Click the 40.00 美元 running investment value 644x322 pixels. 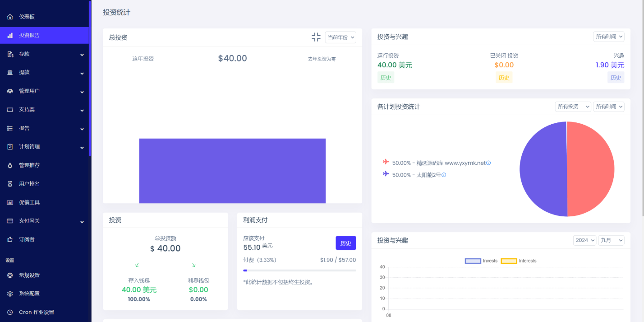(x=395, y=65)
